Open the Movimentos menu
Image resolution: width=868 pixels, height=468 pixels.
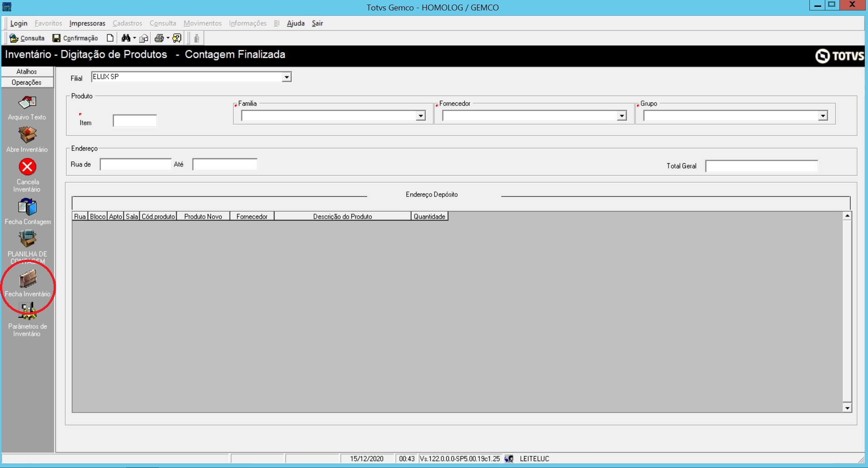[203, 23]
